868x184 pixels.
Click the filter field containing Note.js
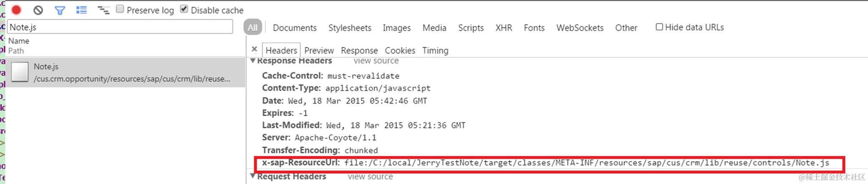(120, 27)
